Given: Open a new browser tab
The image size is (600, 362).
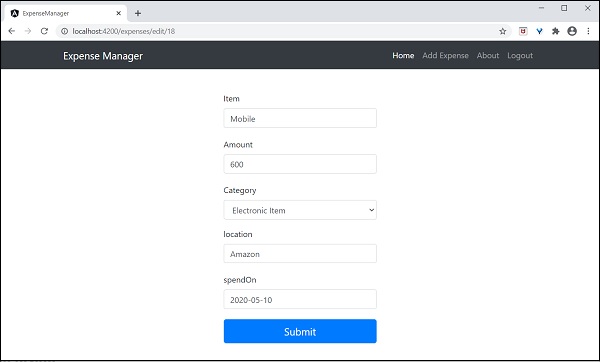Looking at the screenshot, I should (x=138, y=13).
